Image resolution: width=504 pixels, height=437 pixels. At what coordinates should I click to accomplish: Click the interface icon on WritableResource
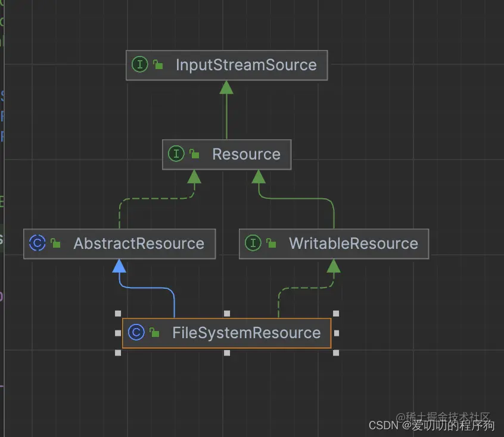[x=253, y=243]
